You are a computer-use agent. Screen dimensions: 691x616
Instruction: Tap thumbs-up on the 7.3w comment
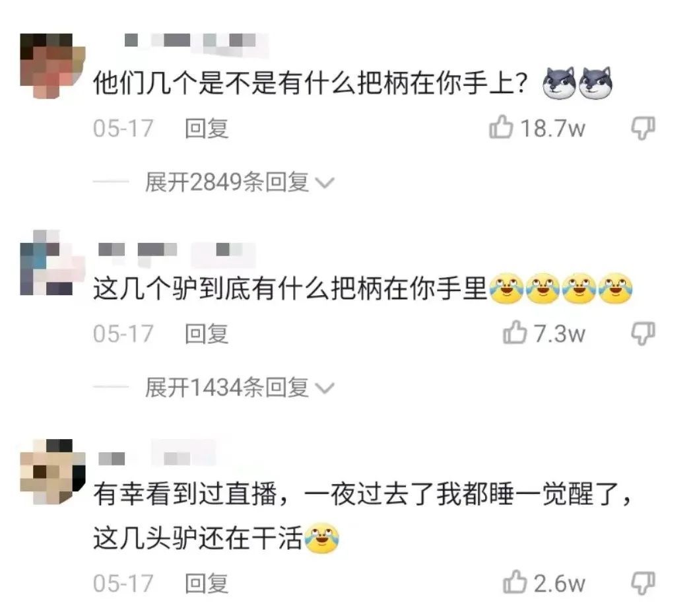point(515,333)
